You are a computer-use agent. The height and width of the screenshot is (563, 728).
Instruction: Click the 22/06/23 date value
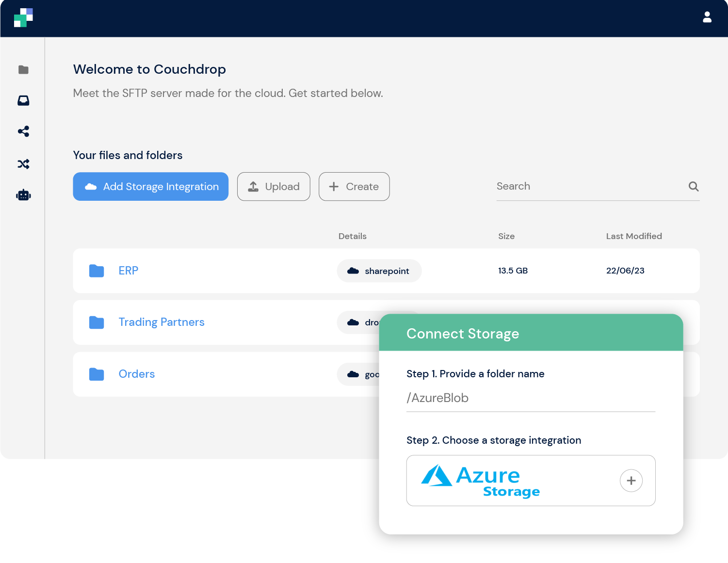click(625, 271)
